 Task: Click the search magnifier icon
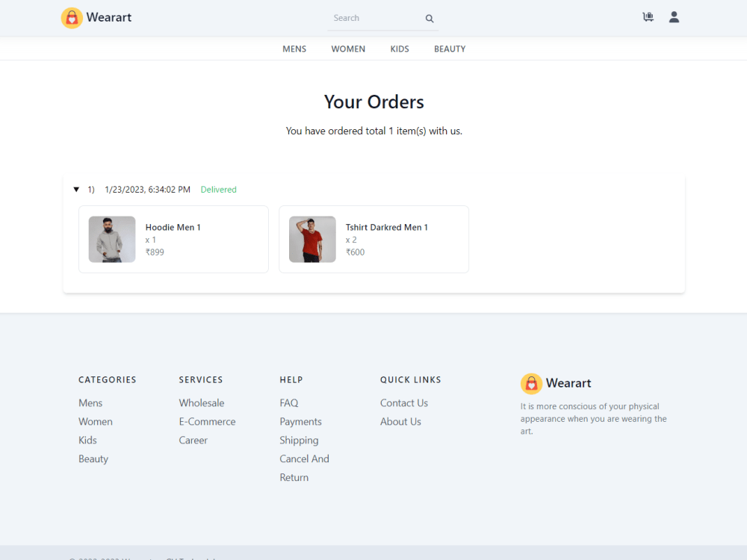click(430, 19)
